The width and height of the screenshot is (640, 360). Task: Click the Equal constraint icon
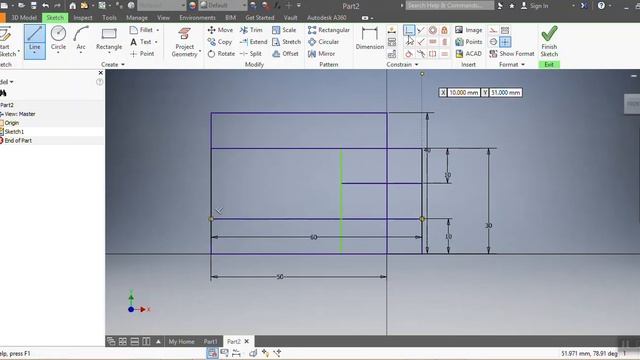point(444,53)
